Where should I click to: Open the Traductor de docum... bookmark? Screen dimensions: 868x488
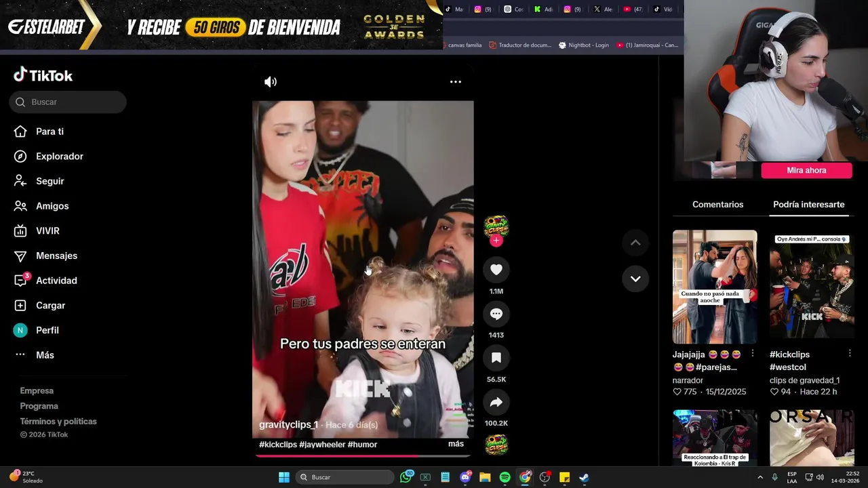[520, 45]
